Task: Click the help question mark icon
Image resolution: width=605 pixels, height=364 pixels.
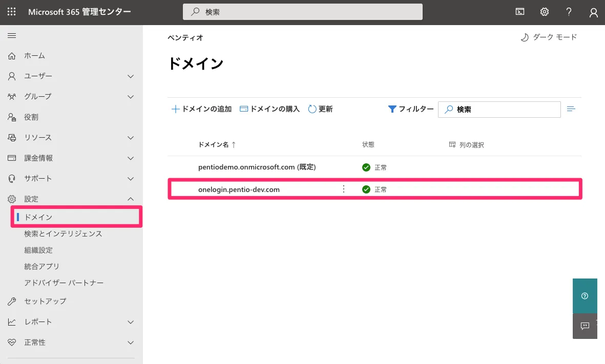Action: point(569,12)
